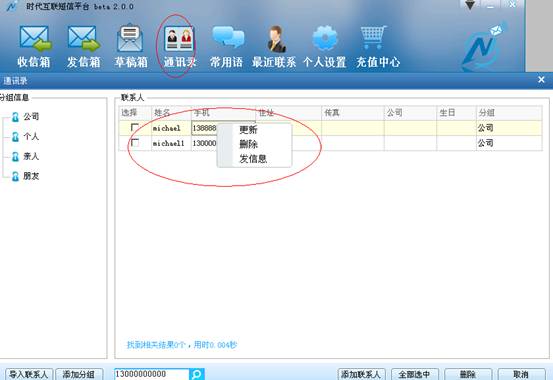
Task: Click the 全部选中 select all button
Action: click(x=415, y=374)
